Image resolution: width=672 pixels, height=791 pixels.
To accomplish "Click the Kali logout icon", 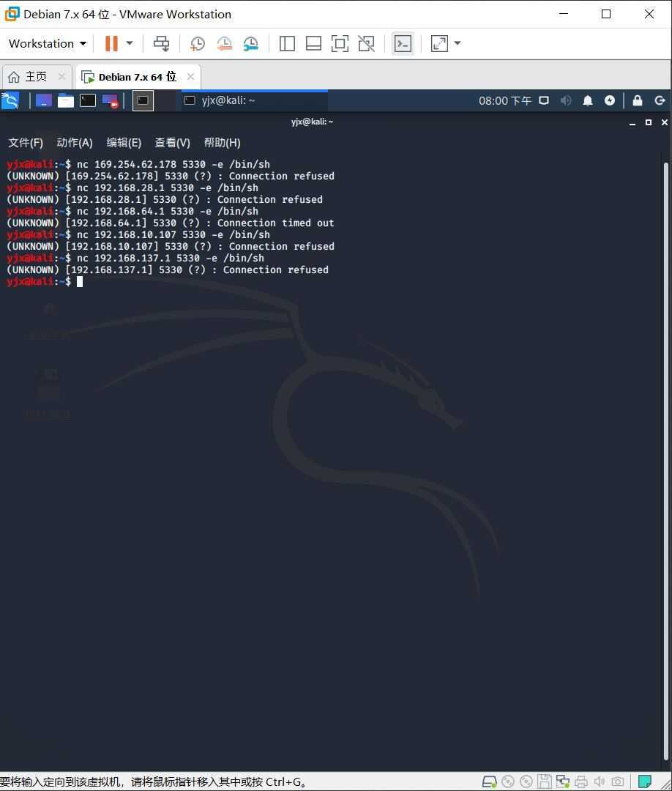I will (x=660, y=100).
